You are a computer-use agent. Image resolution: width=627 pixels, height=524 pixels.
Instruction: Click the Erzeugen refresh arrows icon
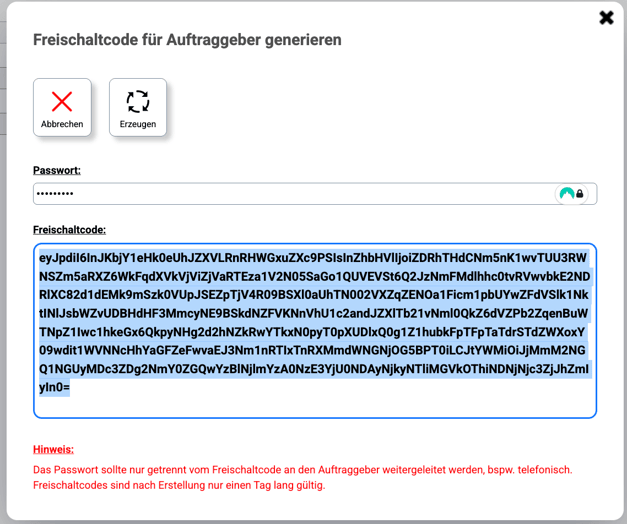[x=138, y=101]
